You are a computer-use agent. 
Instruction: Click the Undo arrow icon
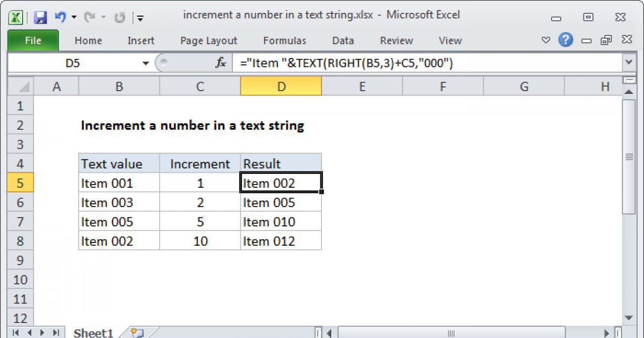coord(60,17)
